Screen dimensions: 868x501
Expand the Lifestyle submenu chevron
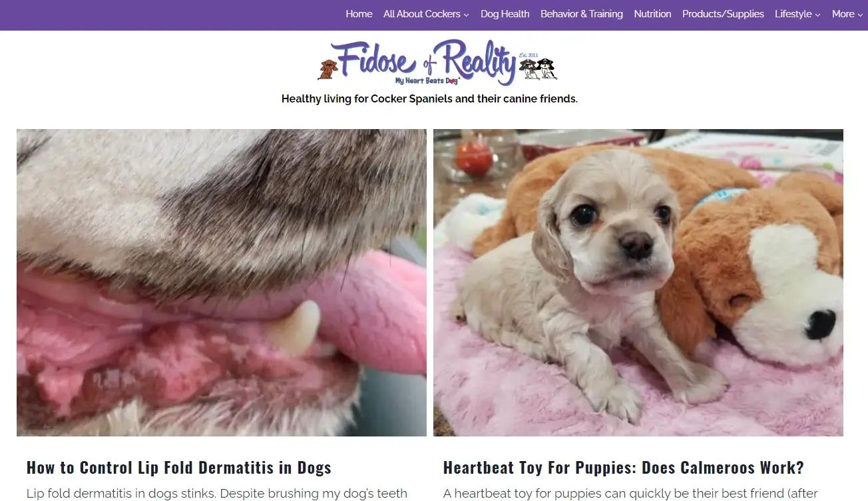point(818,15)
